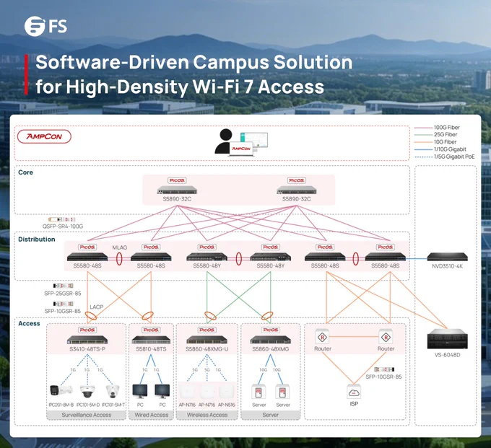
Task: Click the QSFP-SR4-100G text label
Action: click(63, 227)
